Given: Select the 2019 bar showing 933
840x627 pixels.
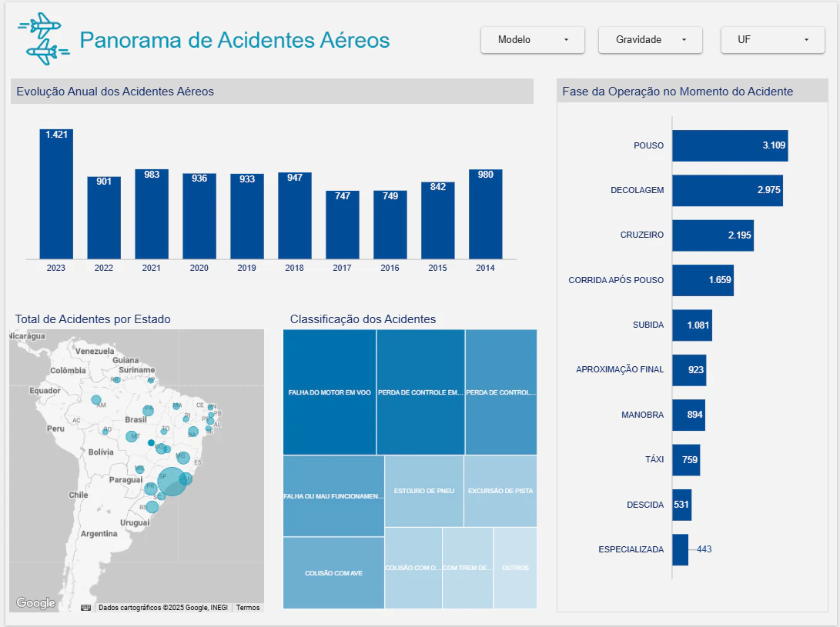Looking at the screenshot, I should click(247, 216).
